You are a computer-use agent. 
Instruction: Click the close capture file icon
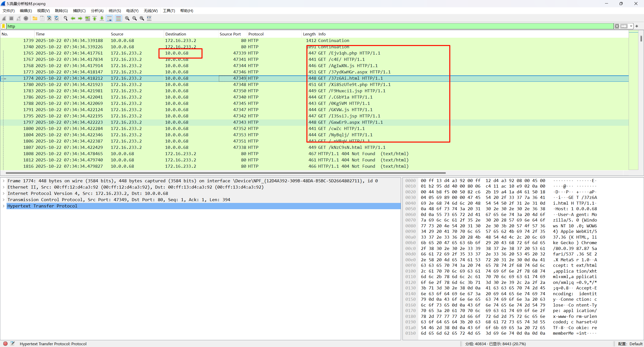coord(49,18)
